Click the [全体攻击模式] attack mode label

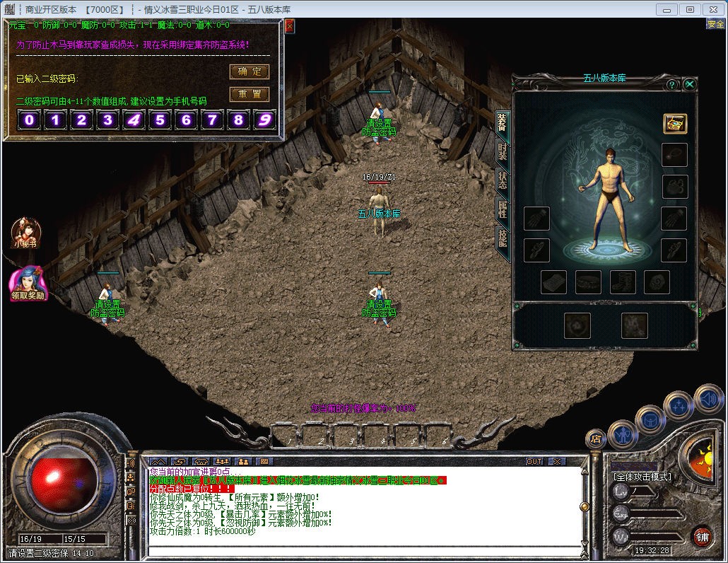pos(642,477)
